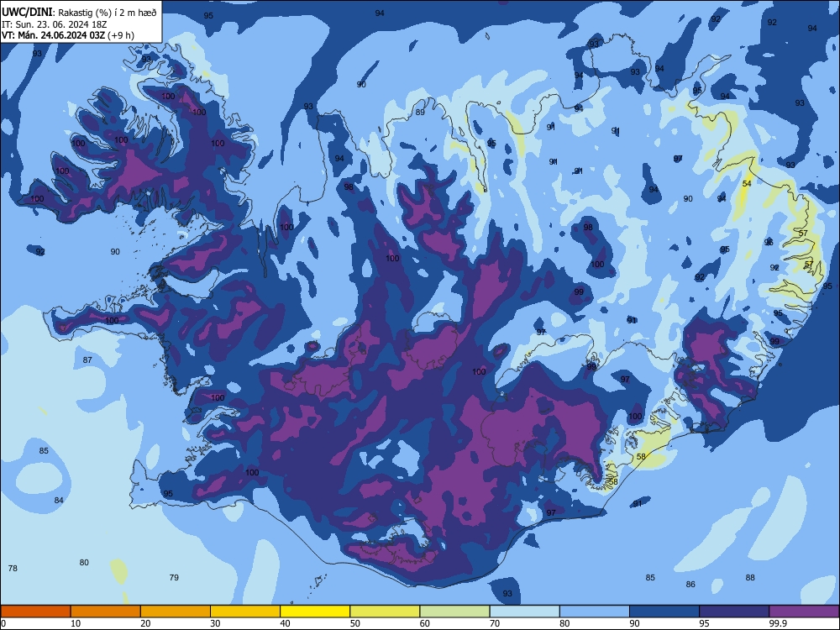Click the ocean humidity value '79'

point(174,578)
